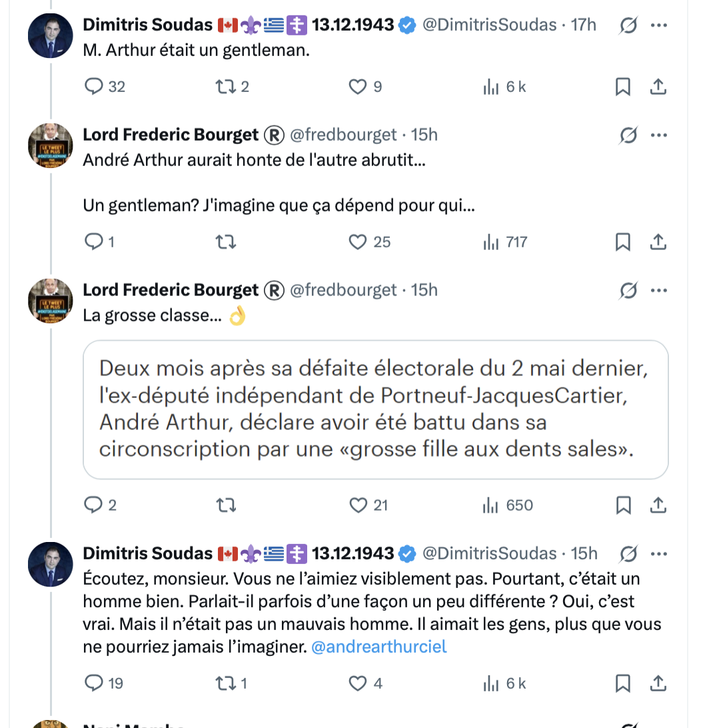
Task: Open the 15h timestamp on "Écoutez, monsieur" tweet
Action: click(x=584, y=553)
